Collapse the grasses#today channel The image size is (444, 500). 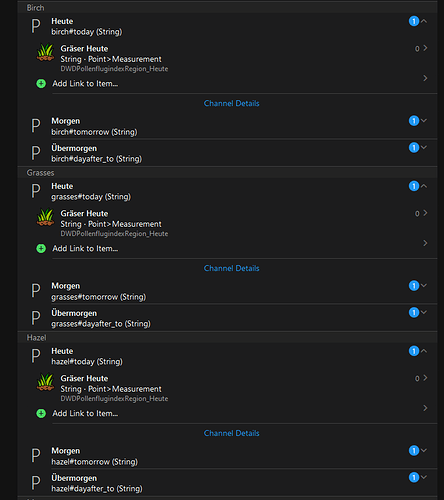tap(424, 186)
